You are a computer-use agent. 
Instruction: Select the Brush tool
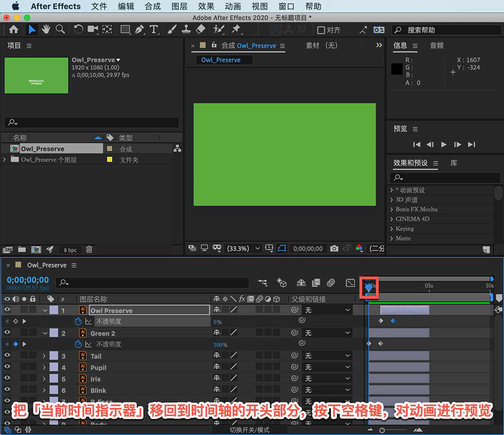click(172, 29)
